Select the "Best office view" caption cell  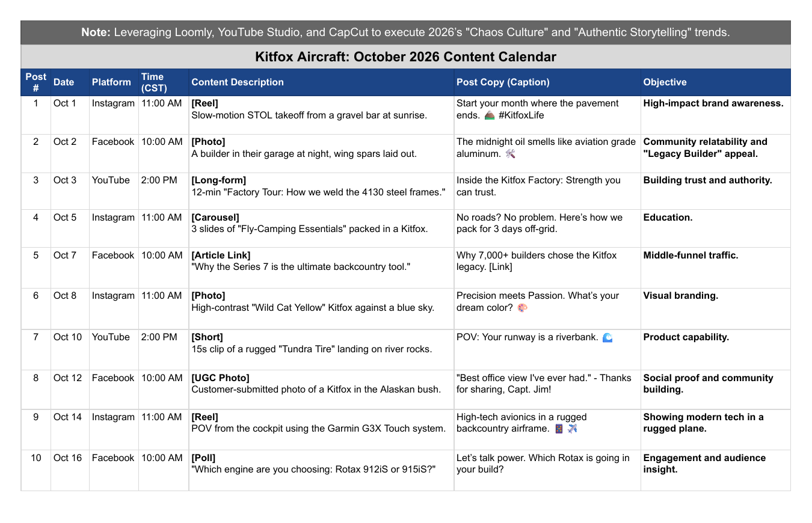point(547,390)
